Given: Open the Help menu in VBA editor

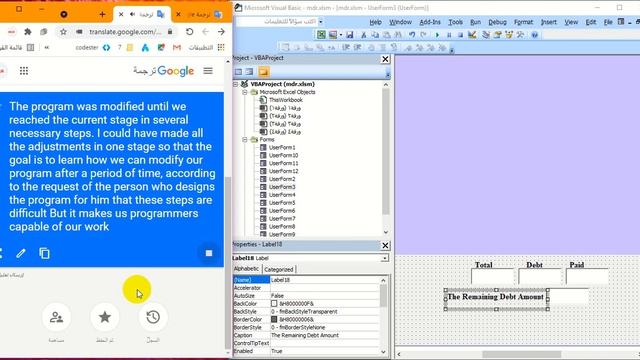Looking at the screenshot, I should tap(375, 22).
